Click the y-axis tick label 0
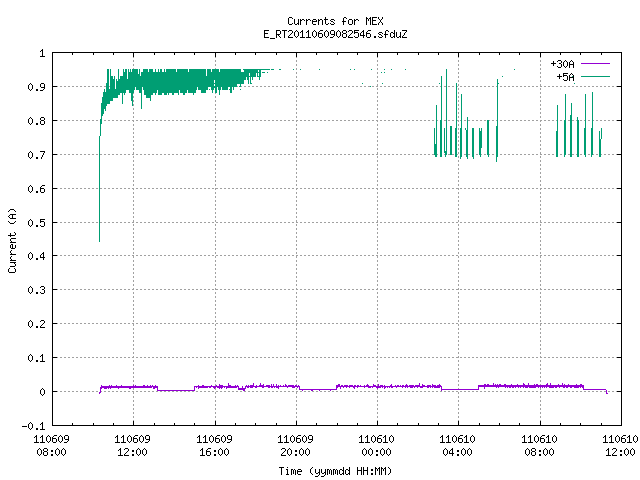640x480 pixels. (42, 392)
